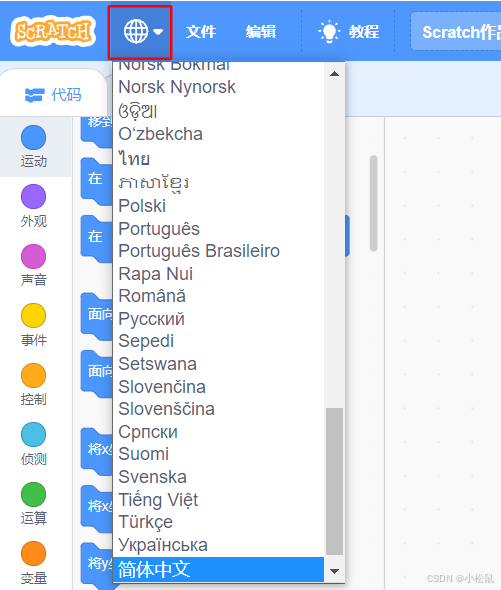
Task: Choose O'zbekcha language
Action: (x=218, y=134)
